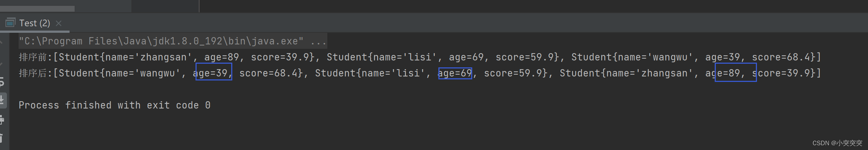Click the ellipsis after java.exe path
868x150 pixels.
[319, 42]
